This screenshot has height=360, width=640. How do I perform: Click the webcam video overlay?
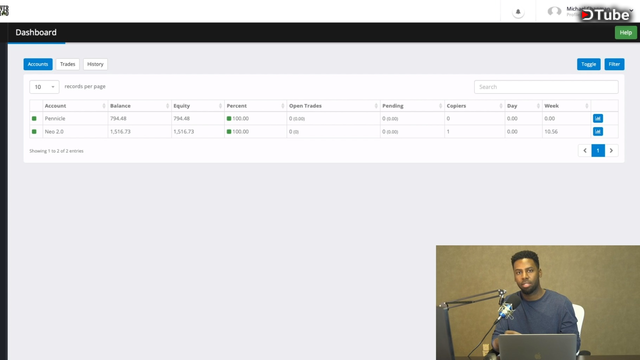(x=538, y=302)
